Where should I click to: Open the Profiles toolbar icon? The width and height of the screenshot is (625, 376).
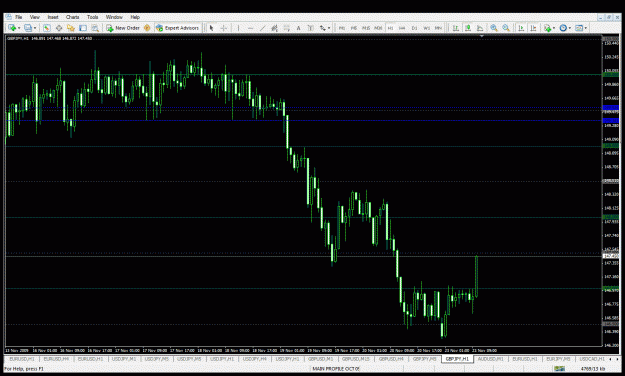pos(28,28)
